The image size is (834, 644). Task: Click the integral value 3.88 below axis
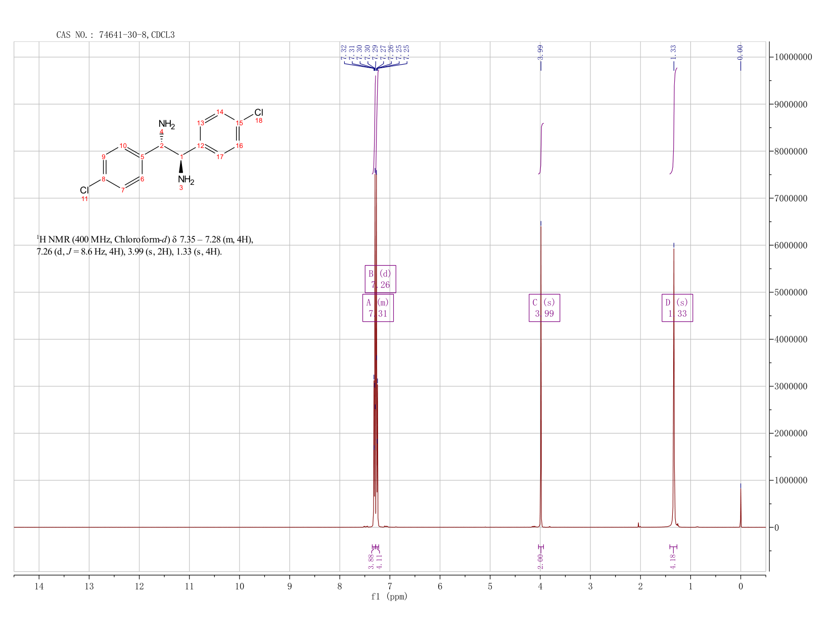(371, 561)
